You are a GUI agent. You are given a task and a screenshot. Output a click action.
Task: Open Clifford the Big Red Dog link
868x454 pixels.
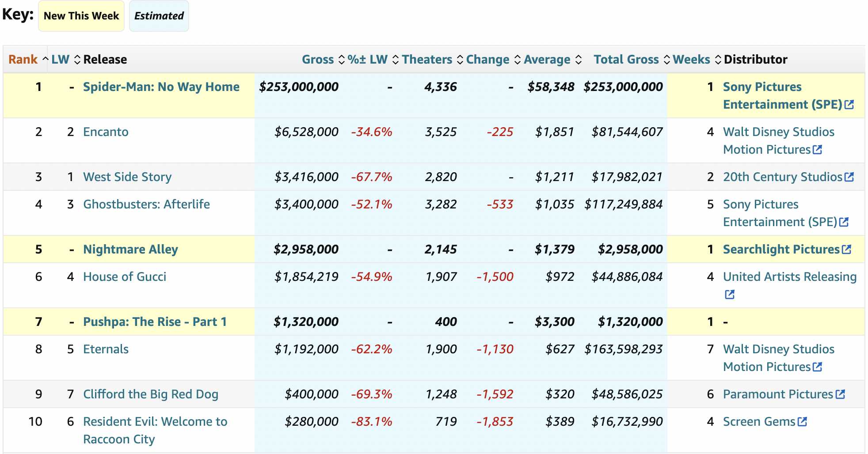pos(151,394)
